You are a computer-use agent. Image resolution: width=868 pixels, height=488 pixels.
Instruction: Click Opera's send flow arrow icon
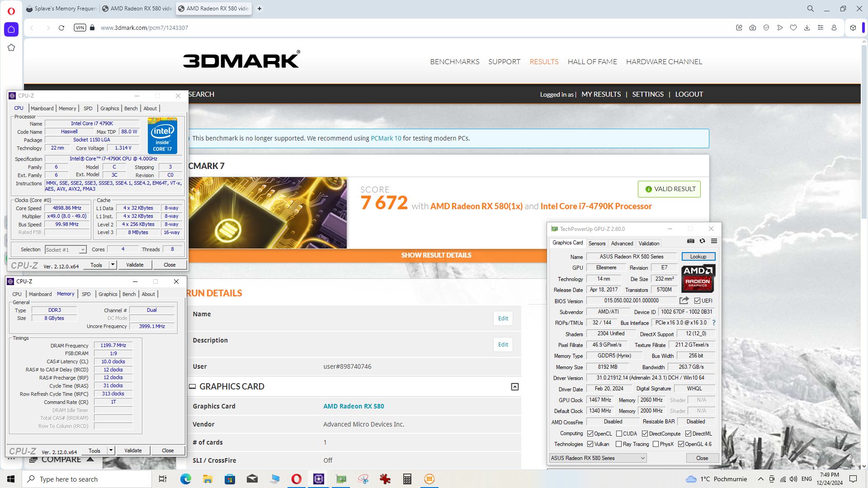[780, 28]
